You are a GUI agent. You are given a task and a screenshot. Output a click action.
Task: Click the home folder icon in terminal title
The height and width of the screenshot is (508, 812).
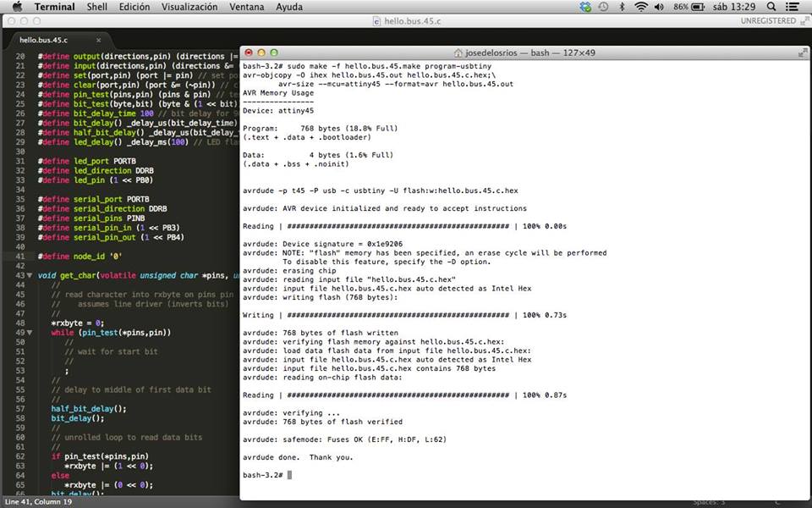coord(458,52)
